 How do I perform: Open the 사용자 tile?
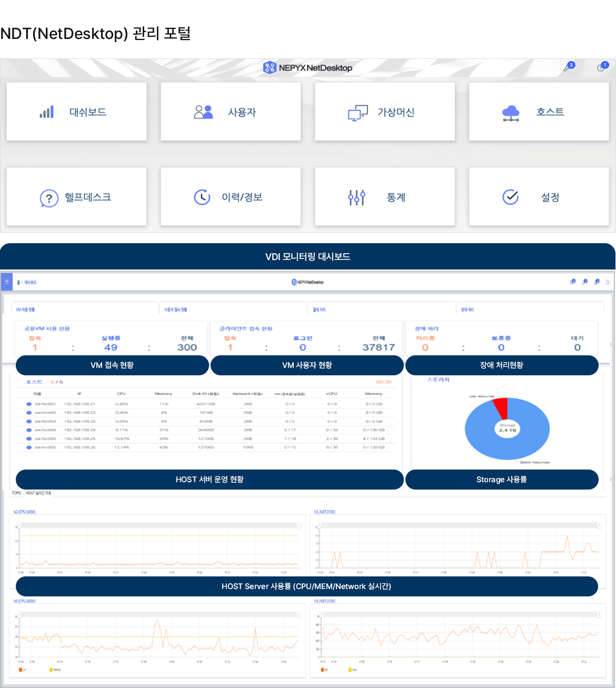(231, 112)
